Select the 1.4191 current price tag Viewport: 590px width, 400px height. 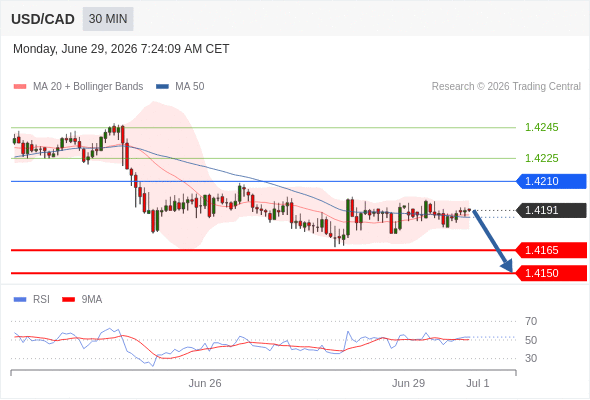[552, 210]
